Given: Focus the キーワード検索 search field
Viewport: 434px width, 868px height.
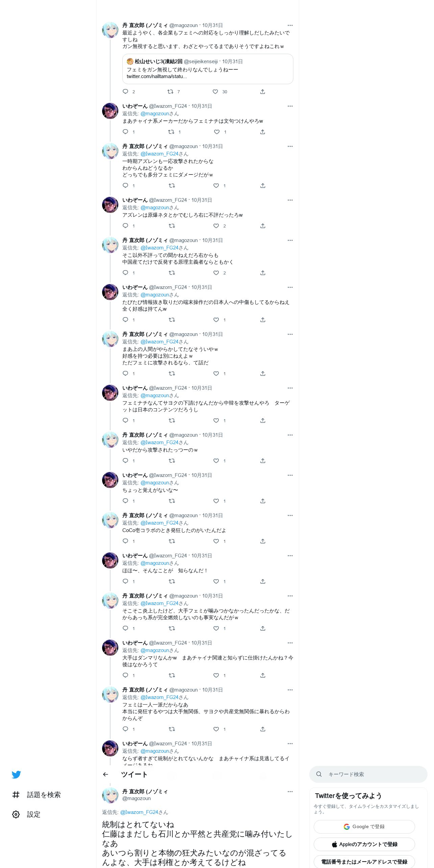Looking at the screenshot, I should [x=368, y=774].
